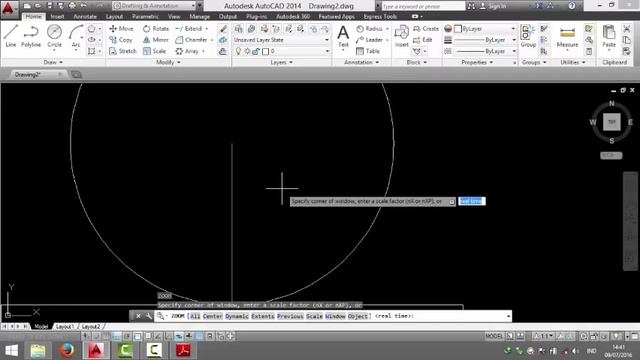Expand the Modify panel

[x=168, y=62]
